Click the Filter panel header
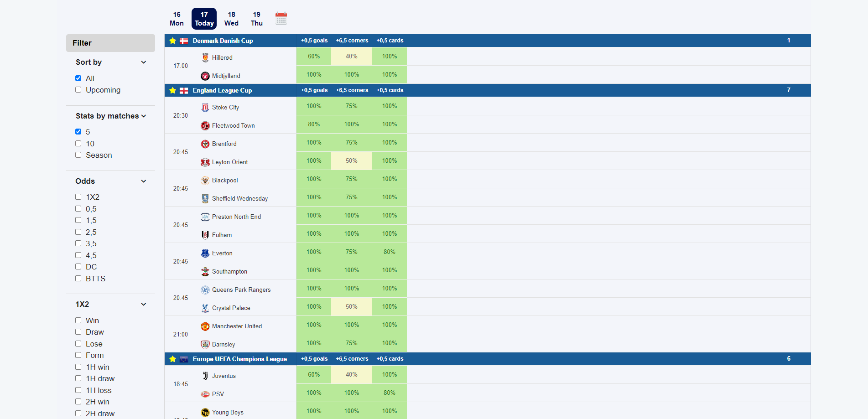 [x=110, y=43]
